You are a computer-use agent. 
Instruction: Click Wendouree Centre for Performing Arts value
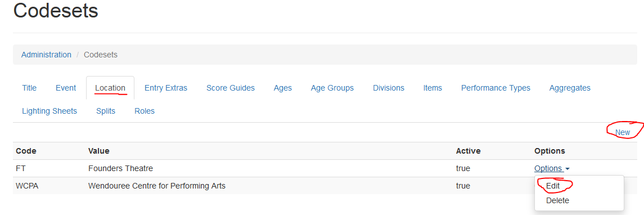click(x=157, y=186)
